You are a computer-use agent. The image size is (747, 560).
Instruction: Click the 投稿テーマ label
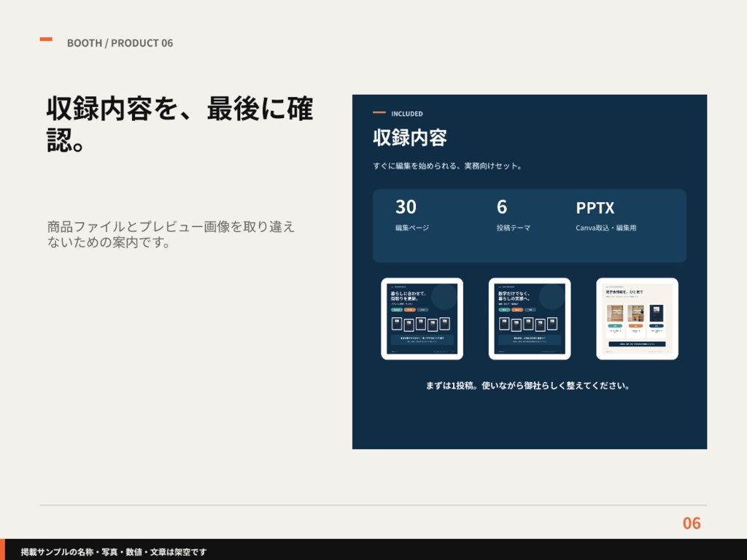514,227
